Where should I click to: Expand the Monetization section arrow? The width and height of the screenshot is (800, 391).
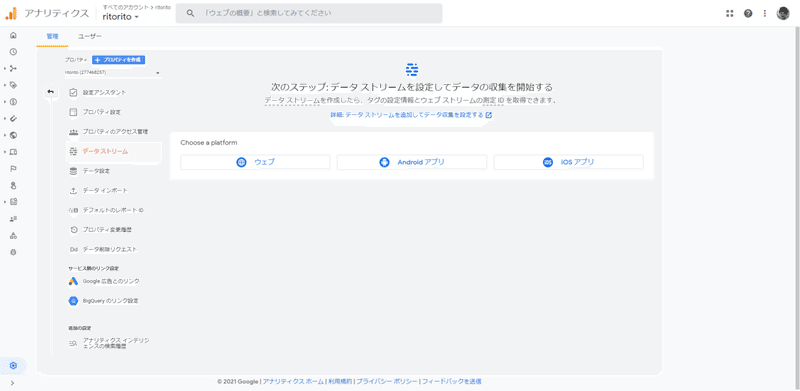click(5, 102)
